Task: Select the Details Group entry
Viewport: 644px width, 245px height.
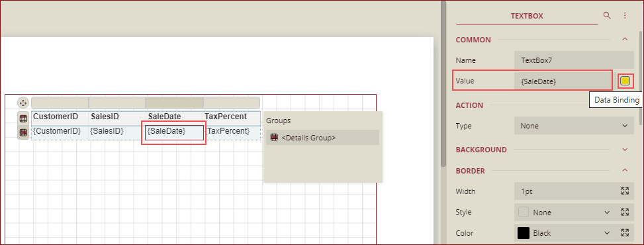Action: pos(322,138)
